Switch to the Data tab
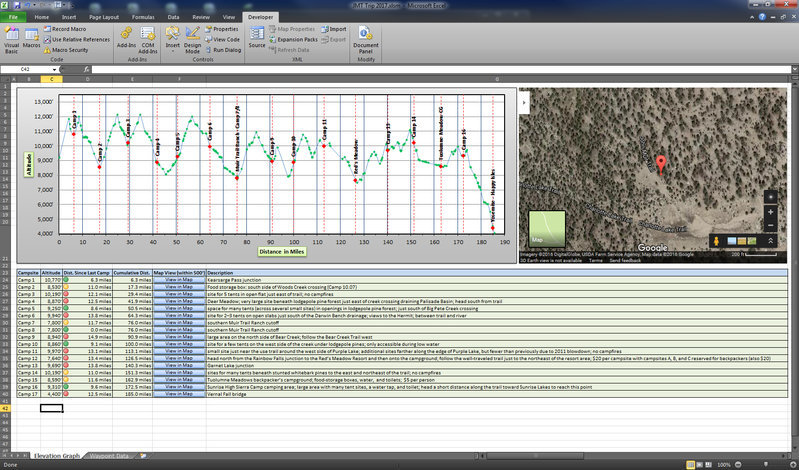The image size is (799, 470). [173, 17]
